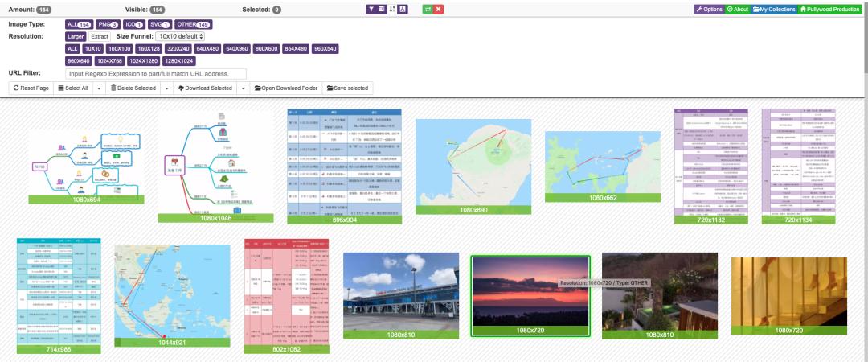868x362 pixels.
Task: Expand the Select All dropdown arrow
Action: [99, 88]
